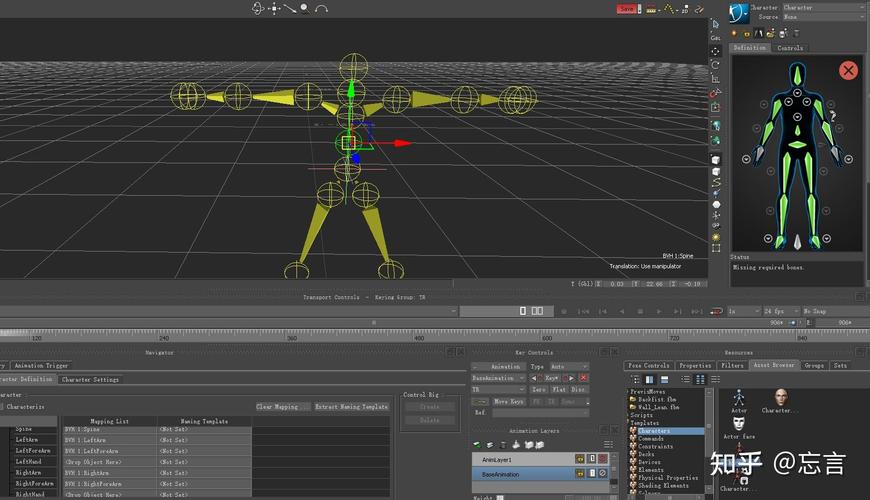This screenshot has width=870, height=500.
Task: Toggle mute icon on BaseAnimation layer
Action: (x=603, y=473)
